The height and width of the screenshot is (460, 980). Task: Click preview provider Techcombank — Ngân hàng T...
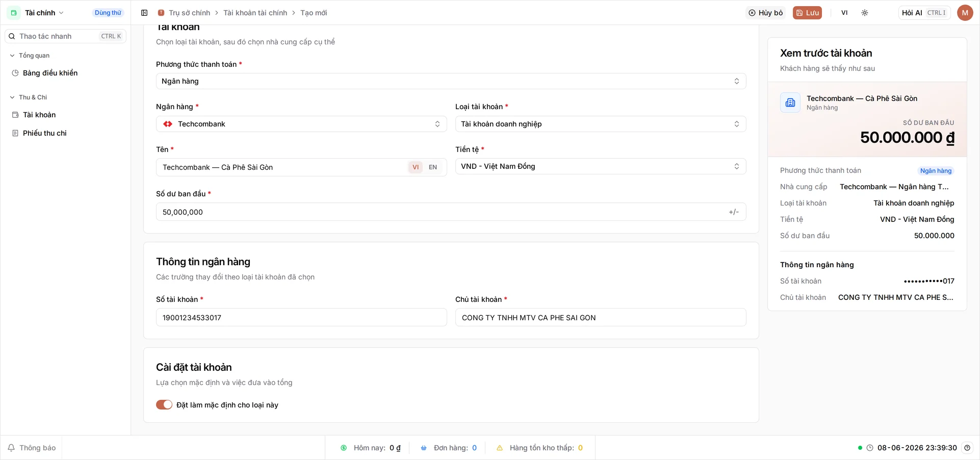coord(894,187)
